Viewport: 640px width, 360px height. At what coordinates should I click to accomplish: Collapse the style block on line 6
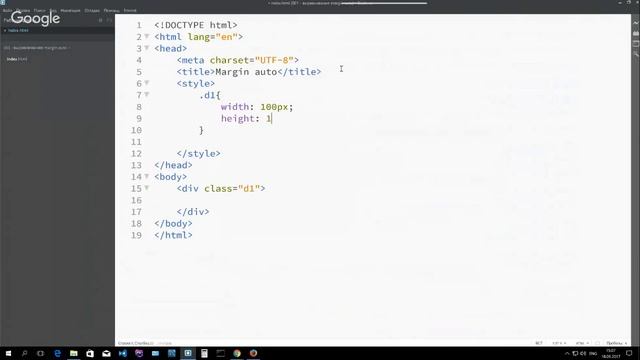[147, 83]
